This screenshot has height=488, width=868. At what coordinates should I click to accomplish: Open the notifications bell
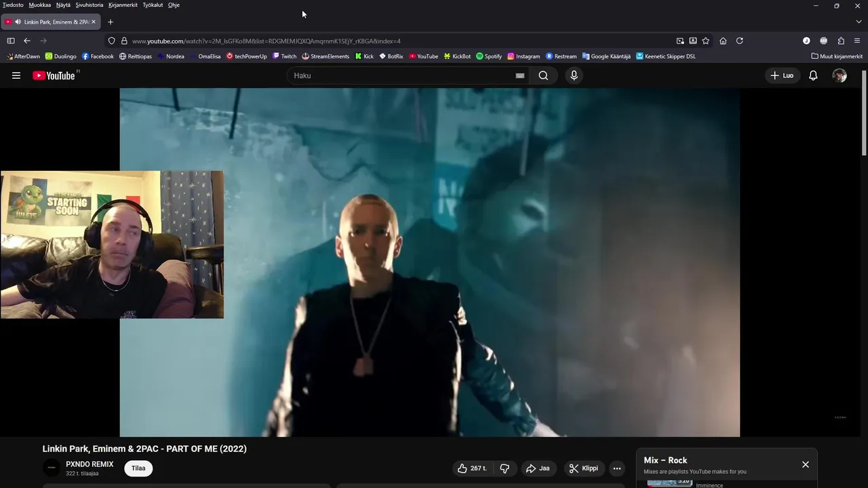[x=813, y=75]
